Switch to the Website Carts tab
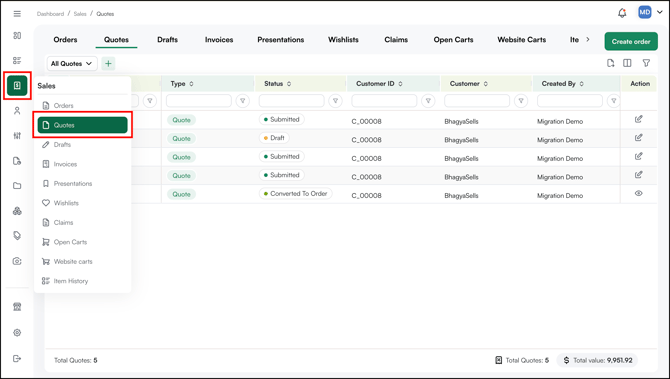 tap(522, 40)
